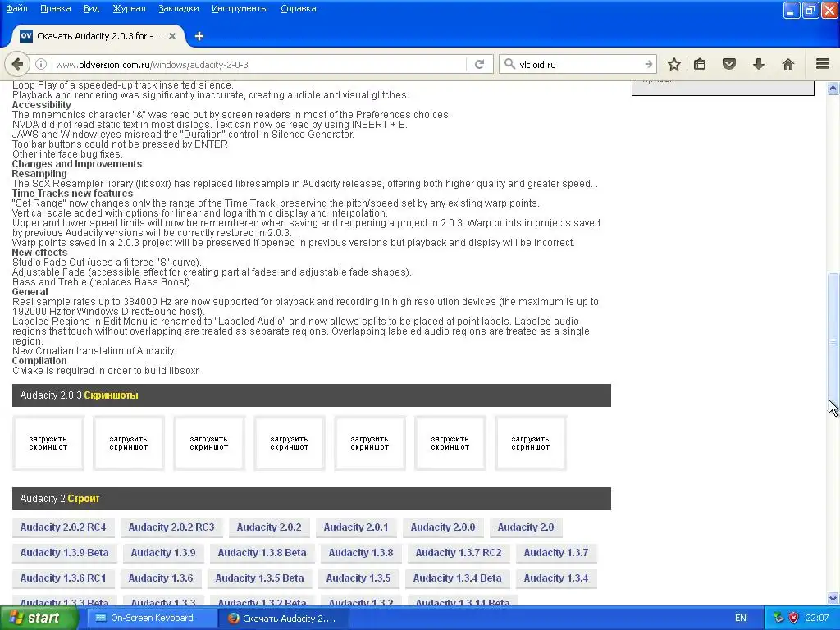This screenshot has height=630, width=840.
Task: Open sixth загрузить скриншот thumbnail
Action: (450, 443)
